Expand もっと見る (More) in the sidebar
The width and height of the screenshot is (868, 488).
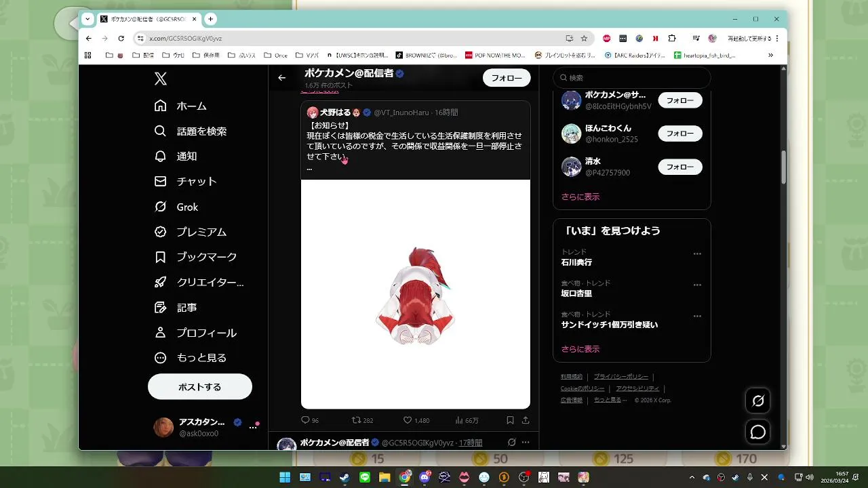[x=191, y=358]
